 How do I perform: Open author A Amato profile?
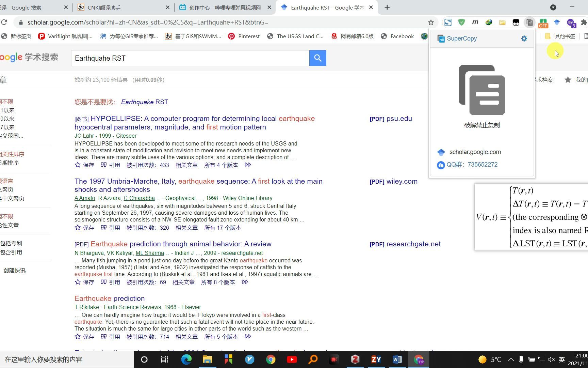click(x=85, y=198)
